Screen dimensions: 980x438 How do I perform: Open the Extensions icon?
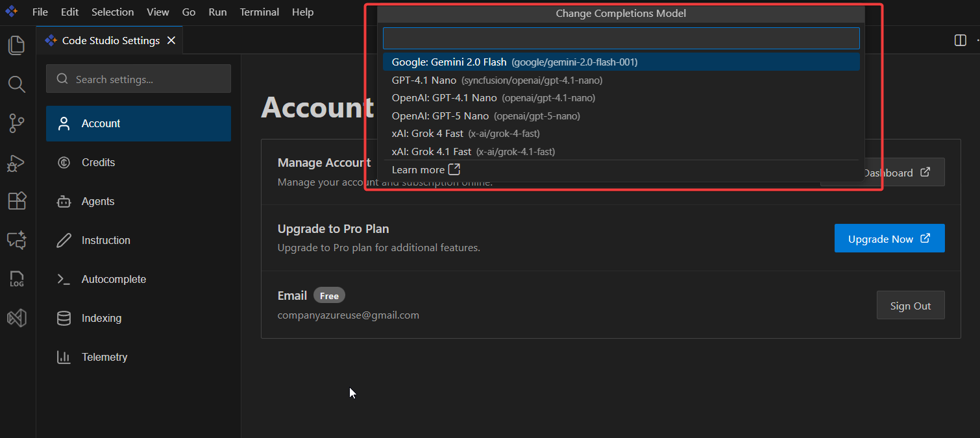[x=17, y=201]
